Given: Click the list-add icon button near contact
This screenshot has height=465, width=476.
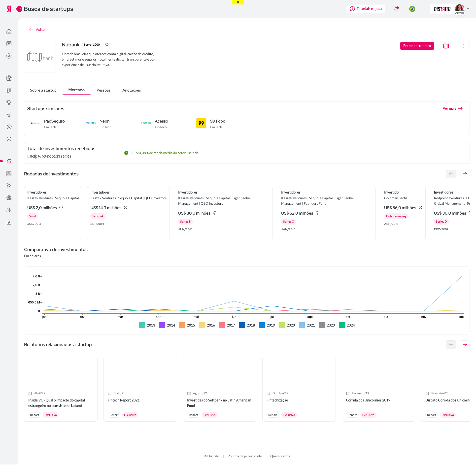Looking at the screenshot, I should coord(446,46).
